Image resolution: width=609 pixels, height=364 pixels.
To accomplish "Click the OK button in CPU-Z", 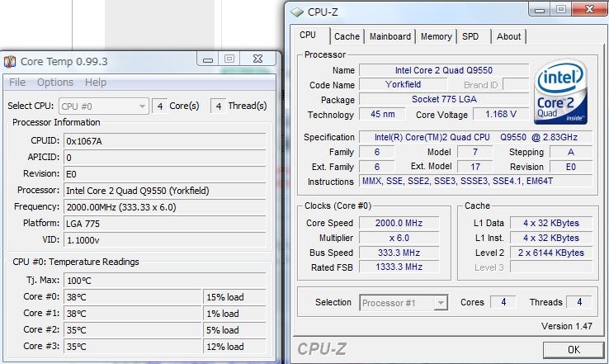I will [574, 350].
